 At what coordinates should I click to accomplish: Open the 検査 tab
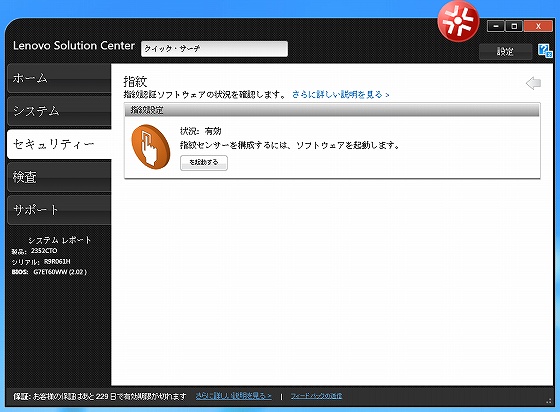[x=59, y=177]
